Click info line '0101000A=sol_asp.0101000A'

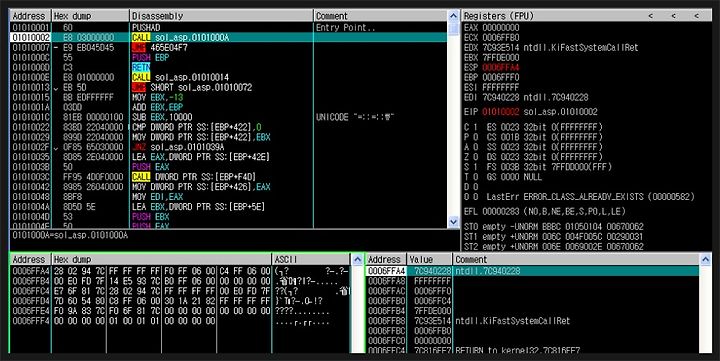click(70, 235)
